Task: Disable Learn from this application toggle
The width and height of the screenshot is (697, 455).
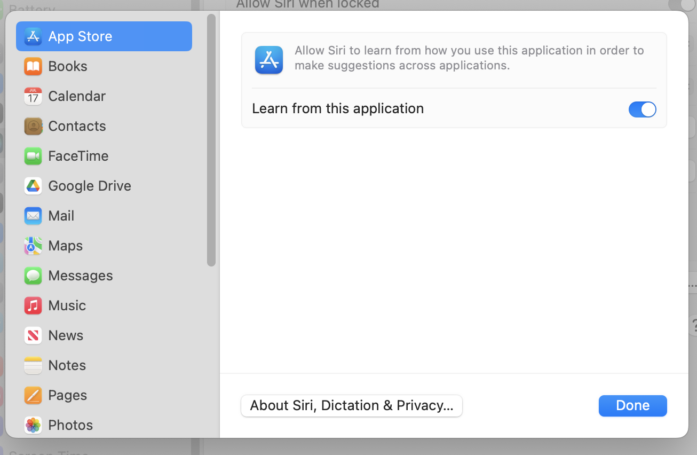Action: (642, 109)
